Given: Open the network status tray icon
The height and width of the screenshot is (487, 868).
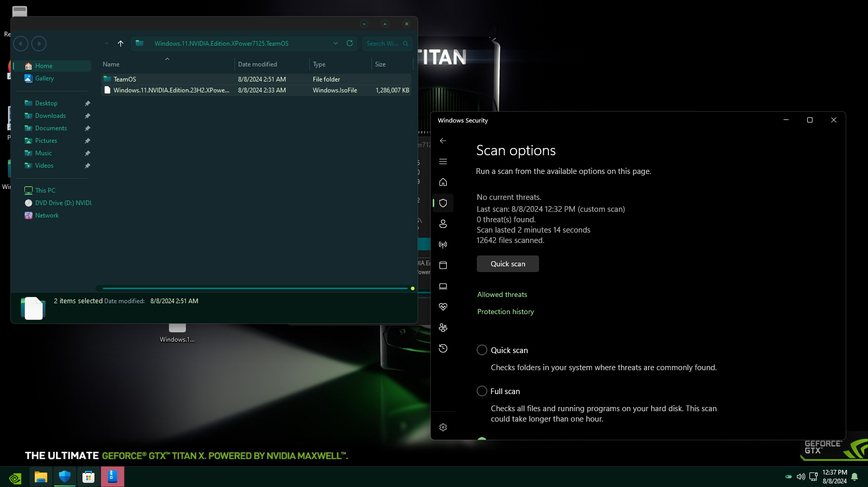Looking at the screenshot, I should point(814,477).
